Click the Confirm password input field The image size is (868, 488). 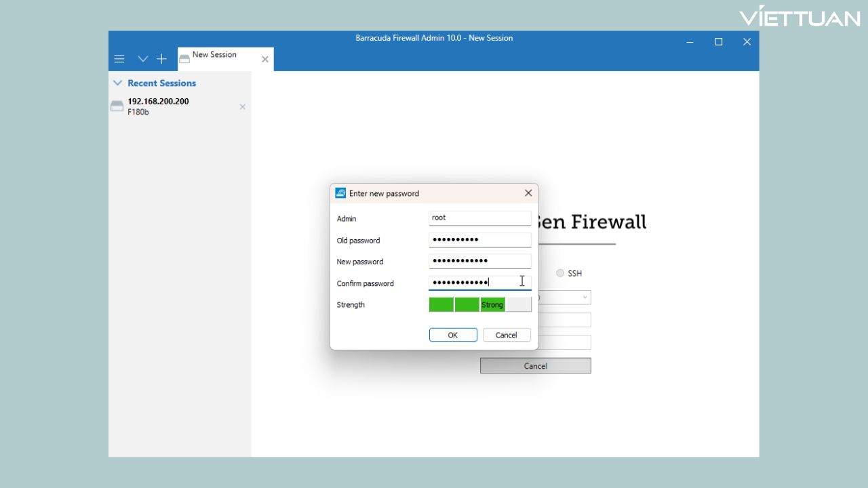(479, 282)
